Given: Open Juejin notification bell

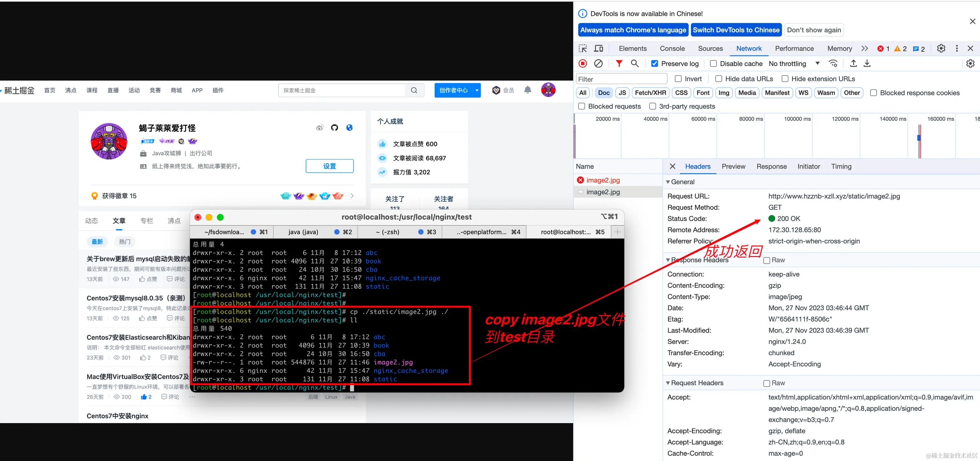Looking at the screenshot, I should click(527, 90).
